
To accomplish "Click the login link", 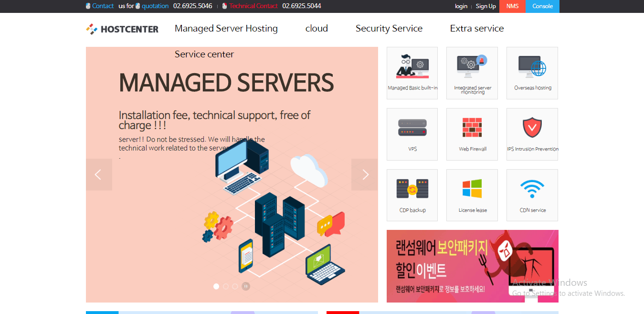I will point(461,6).
